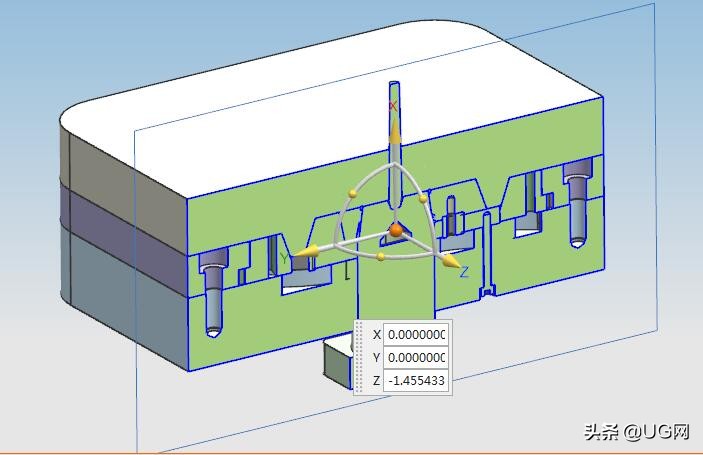Click the X axis arrow handle
Image resolution: width=703 pixels, height=455 pixels.
pyautogui.click(x=395, y=130)
